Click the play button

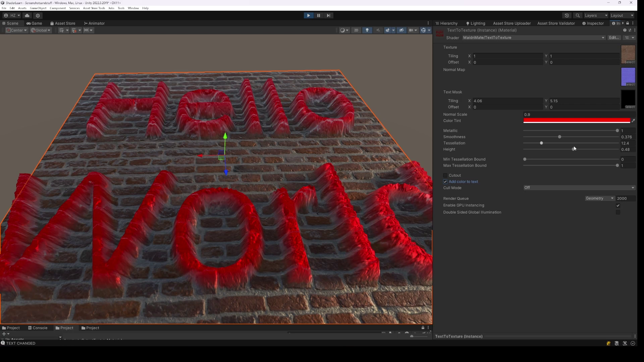pos(308,15)
